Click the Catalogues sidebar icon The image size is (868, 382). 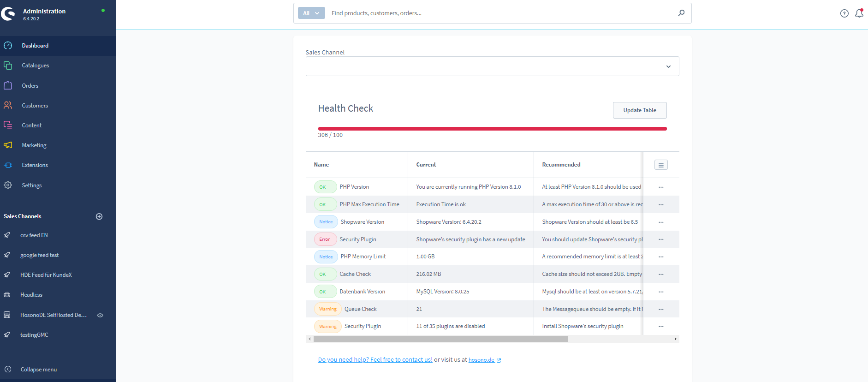pos(8,66)
